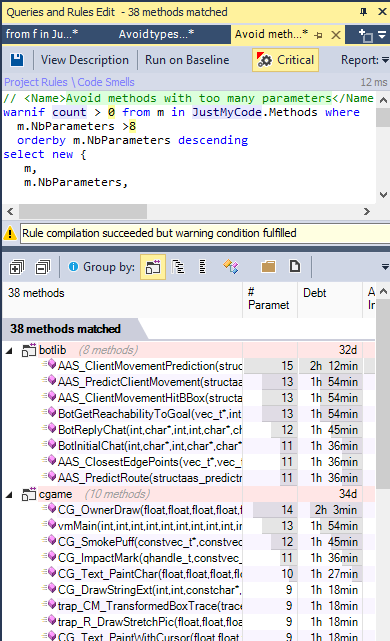Sort by # Parameters column header

point(270,299)
